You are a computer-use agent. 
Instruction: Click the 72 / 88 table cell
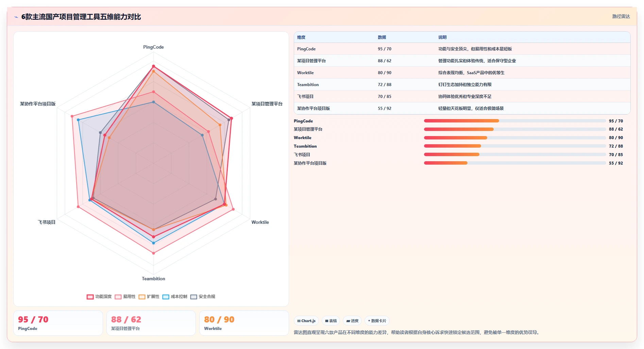[x=385, y=85]
